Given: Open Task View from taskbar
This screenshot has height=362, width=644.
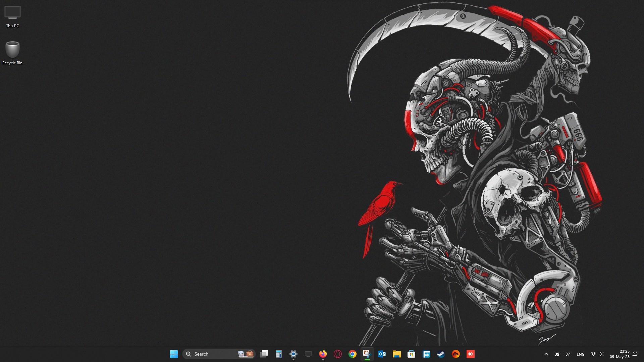Looking at the screenshot, I should click(264, 354).
